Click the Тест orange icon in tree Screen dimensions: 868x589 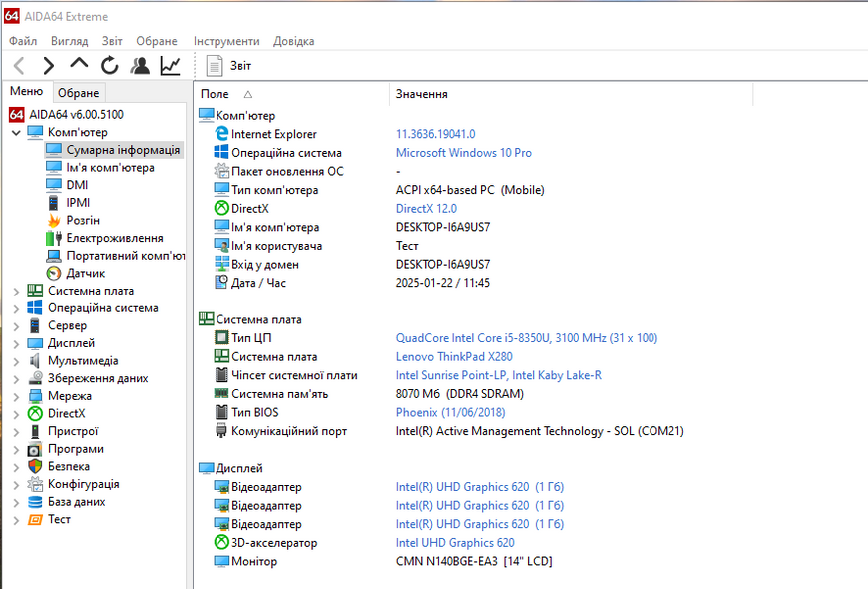point(35,520)
